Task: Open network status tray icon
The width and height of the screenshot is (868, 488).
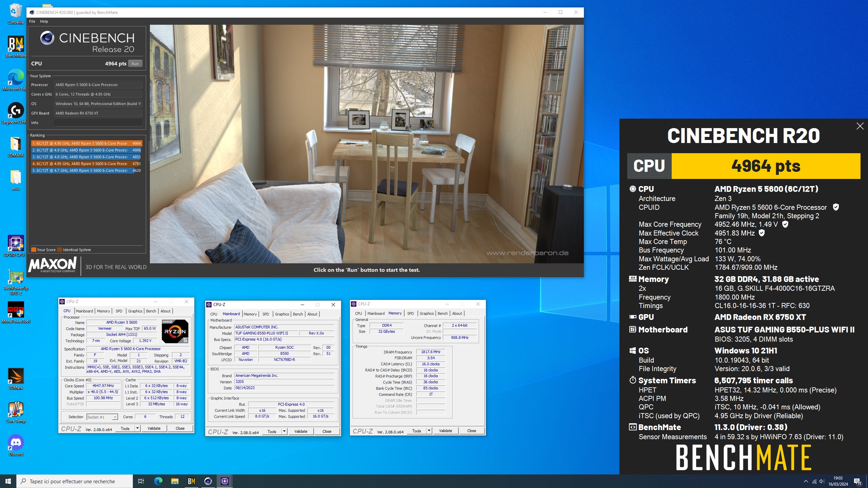Action: point(814,481)
